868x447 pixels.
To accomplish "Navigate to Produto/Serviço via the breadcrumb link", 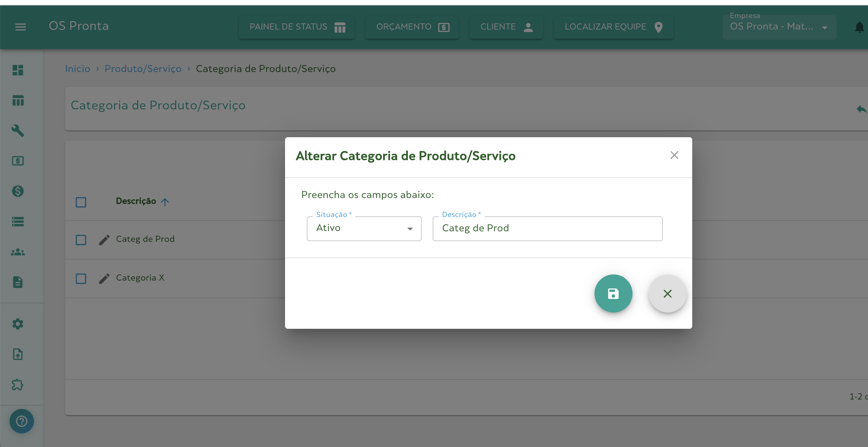I will click(143, 69).
